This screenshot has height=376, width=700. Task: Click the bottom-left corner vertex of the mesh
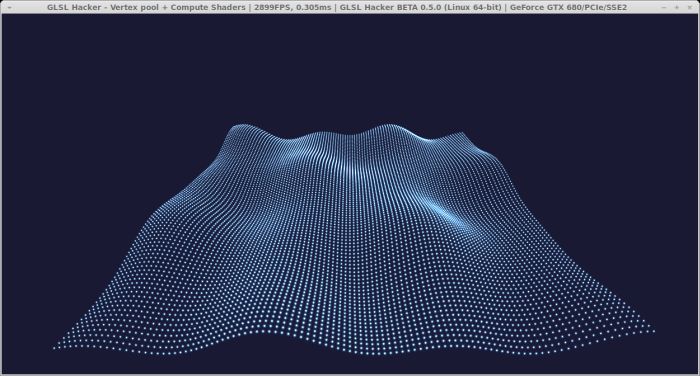pos(54,348)
